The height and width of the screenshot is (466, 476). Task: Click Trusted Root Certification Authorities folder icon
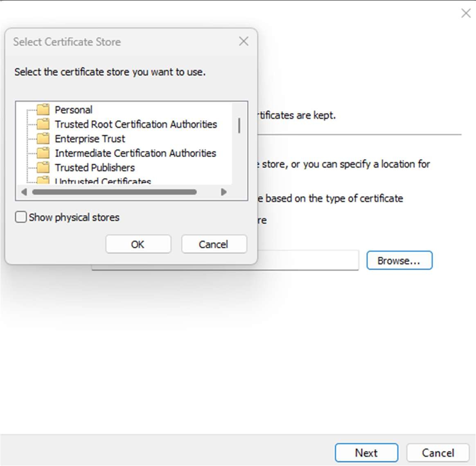[x=43, y=124]
